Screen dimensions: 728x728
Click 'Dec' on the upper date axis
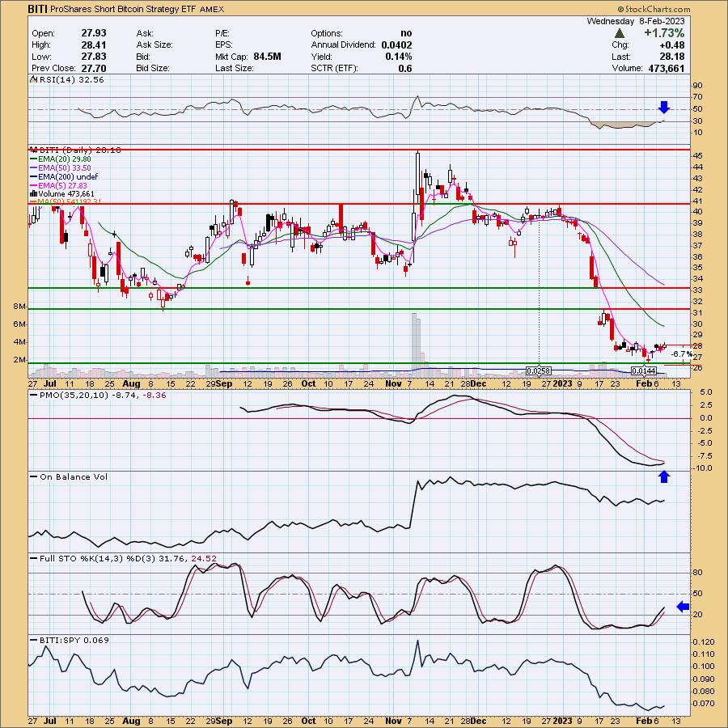478,384
